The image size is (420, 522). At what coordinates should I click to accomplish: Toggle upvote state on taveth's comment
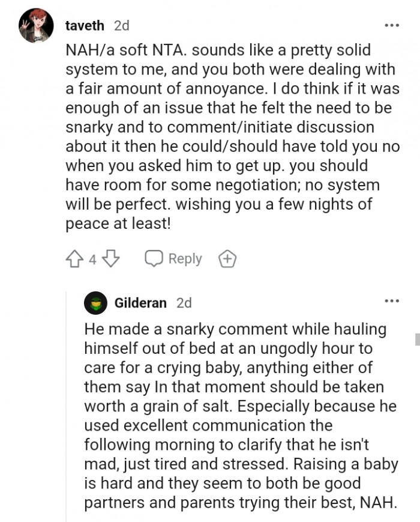tap(75, 258)
